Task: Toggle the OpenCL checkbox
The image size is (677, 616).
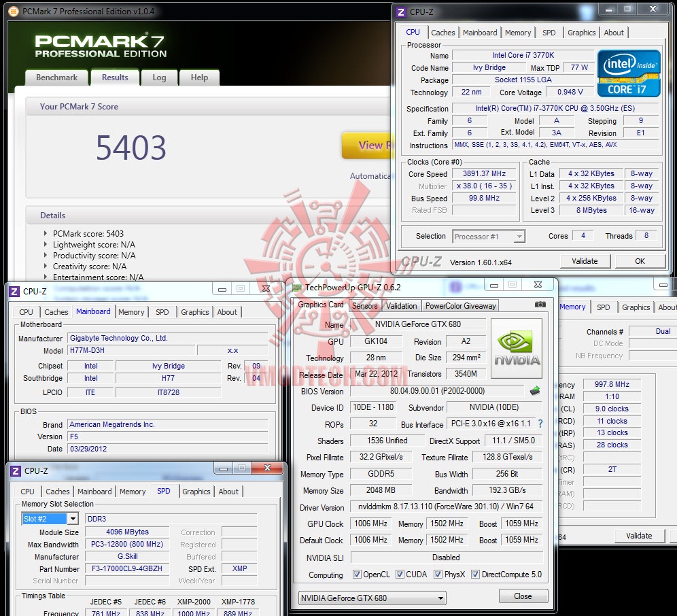Action: pos(357,574)
